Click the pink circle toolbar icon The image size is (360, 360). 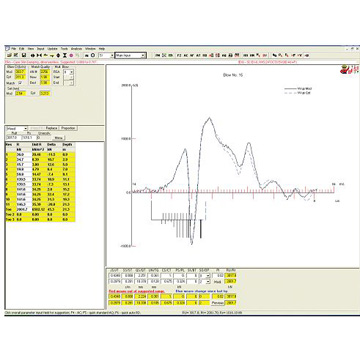71,55
